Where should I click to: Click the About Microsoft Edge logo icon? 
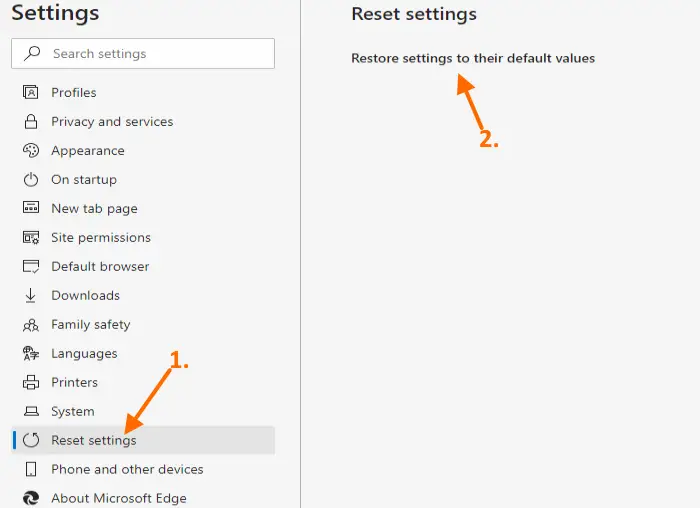pyautogui.click(x=31, y=498)
